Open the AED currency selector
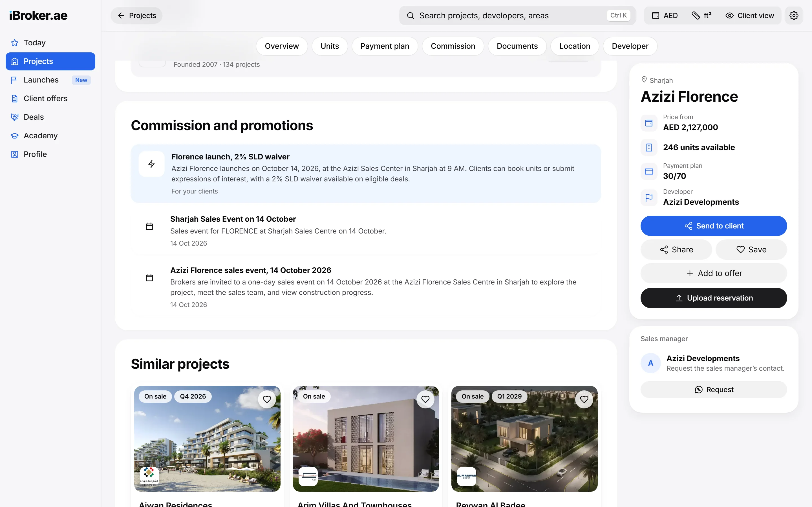Viewport: 812px width, 507px height. (x=665, y=15)
